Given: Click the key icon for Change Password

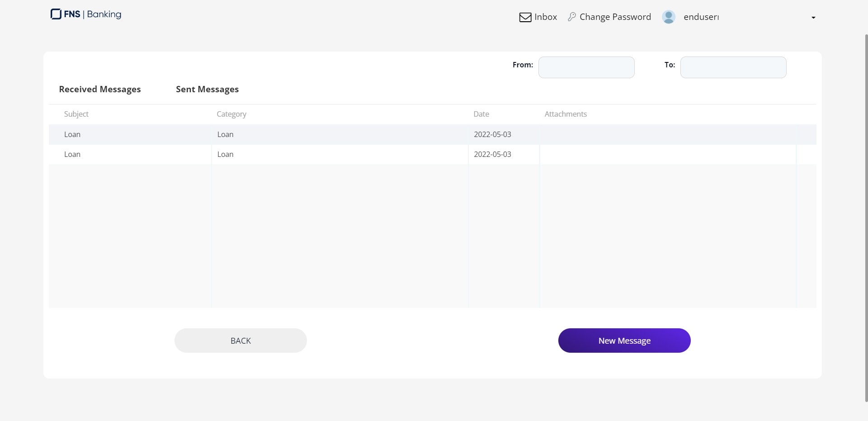Looking at the screenshot, I should pyautogui.click(x=572, y=17).
